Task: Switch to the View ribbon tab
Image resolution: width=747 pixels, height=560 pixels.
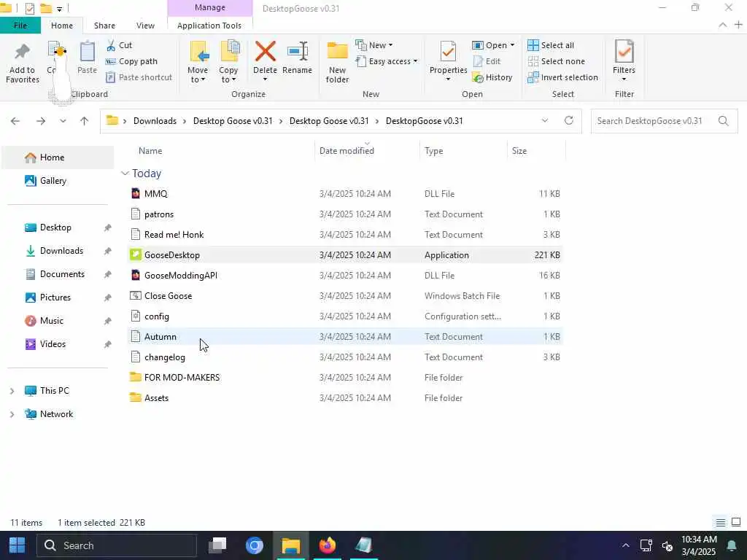Action: (x=145, y=26)
